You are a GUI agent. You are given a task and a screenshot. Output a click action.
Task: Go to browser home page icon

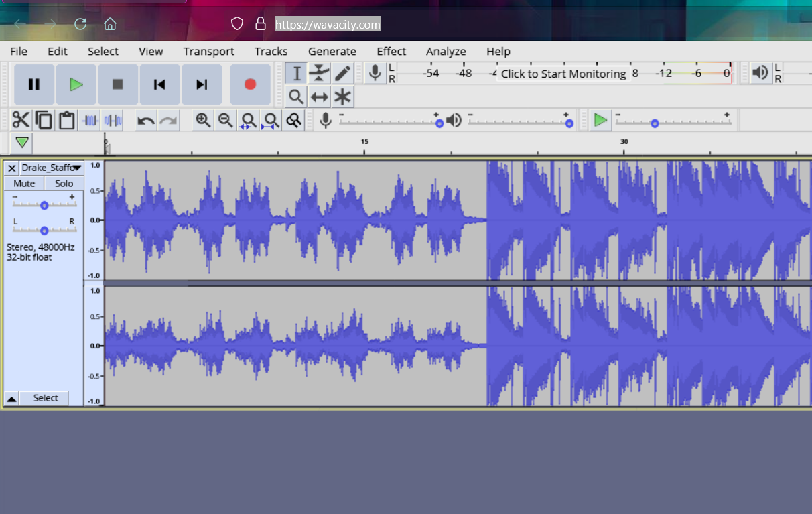(110, 24)
